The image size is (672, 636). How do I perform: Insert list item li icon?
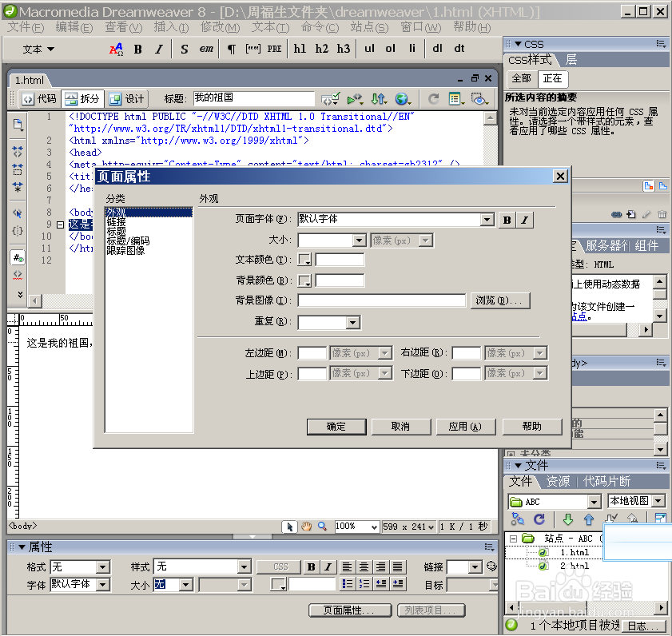coord(412,49)
